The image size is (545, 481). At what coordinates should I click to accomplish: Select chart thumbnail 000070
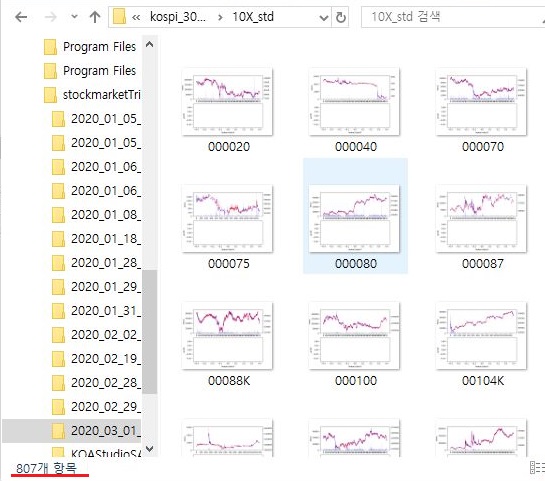482,102
